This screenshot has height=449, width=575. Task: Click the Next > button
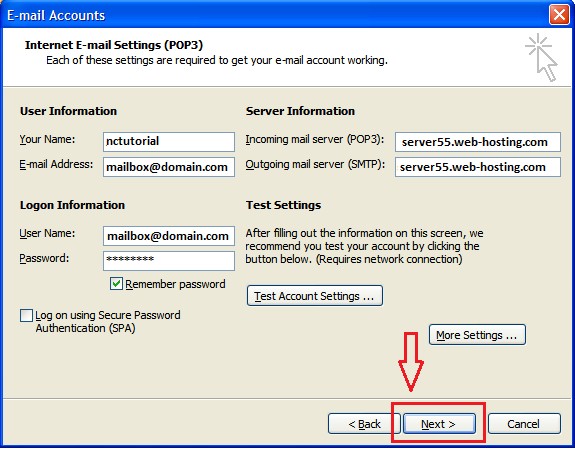[x=439, y=424]
